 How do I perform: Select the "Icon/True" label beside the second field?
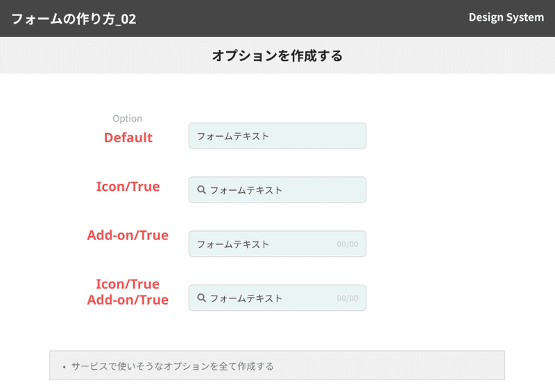[x=128, y=187]
